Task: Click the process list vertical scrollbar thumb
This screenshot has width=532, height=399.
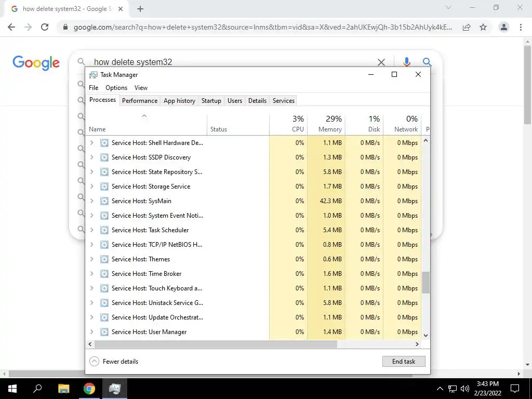Action: [426, 282]
